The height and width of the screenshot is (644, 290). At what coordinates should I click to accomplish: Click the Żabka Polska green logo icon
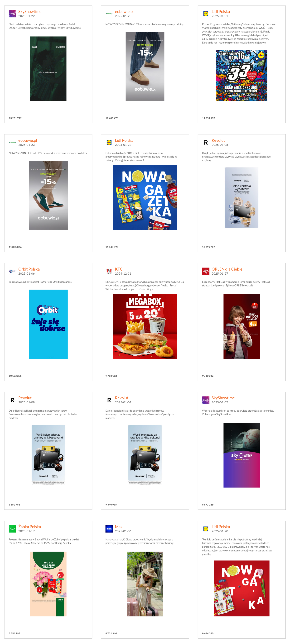tap(12, 529)
